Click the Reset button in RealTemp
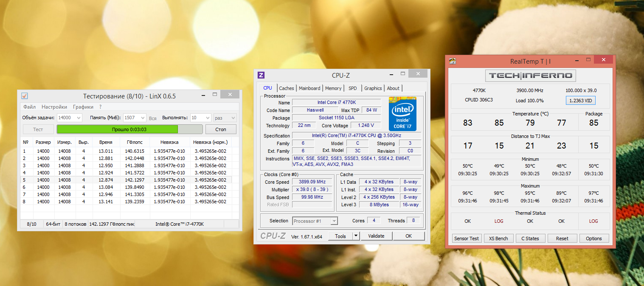 point(562,238)
